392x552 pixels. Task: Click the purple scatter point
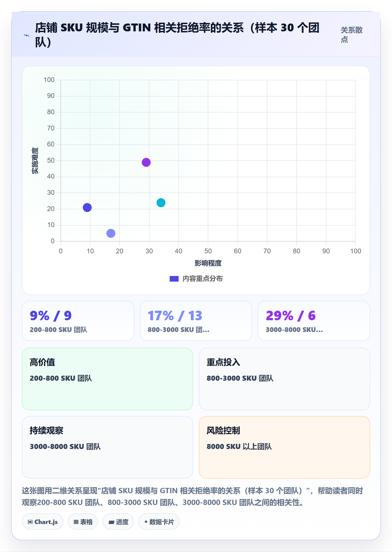[x=146, y=162]
